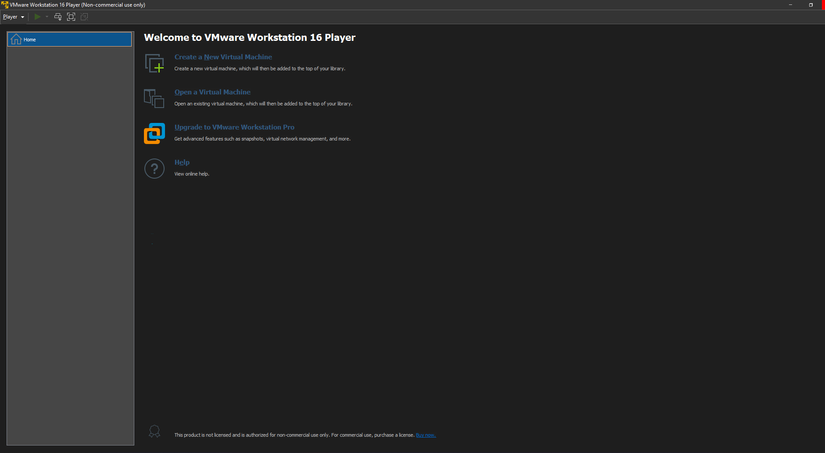Click the question mark Help icon
The width and height of the screenshot is (825, 453).
click(x=155, y=169)
